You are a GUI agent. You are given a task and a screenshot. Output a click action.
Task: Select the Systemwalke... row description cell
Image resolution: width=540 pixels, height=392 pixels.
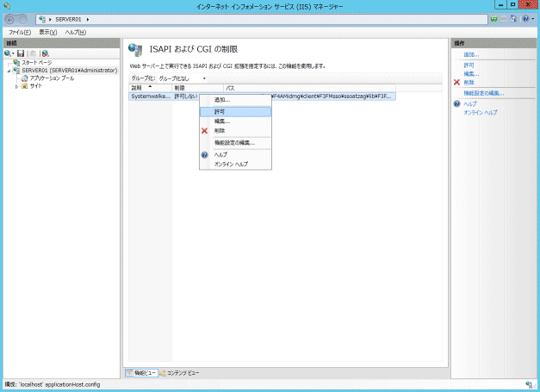pos(151,96)
